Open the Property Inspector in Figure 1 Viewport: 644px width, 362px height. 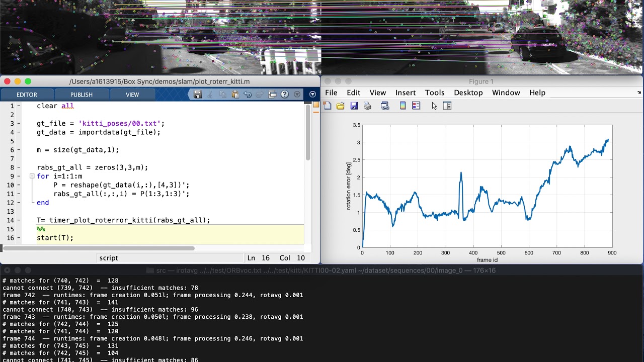[447, 106]
